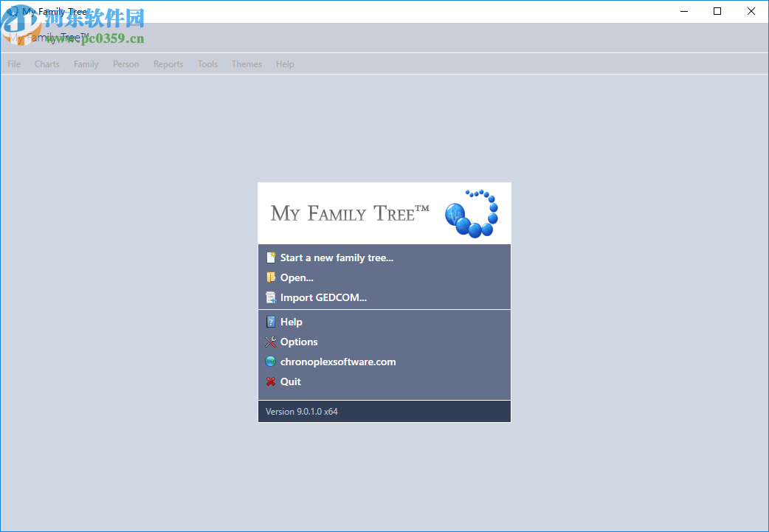This screenshot has height=532, width=769.
Task: Choose Open... to load a tree
Action: coord(297,277)
